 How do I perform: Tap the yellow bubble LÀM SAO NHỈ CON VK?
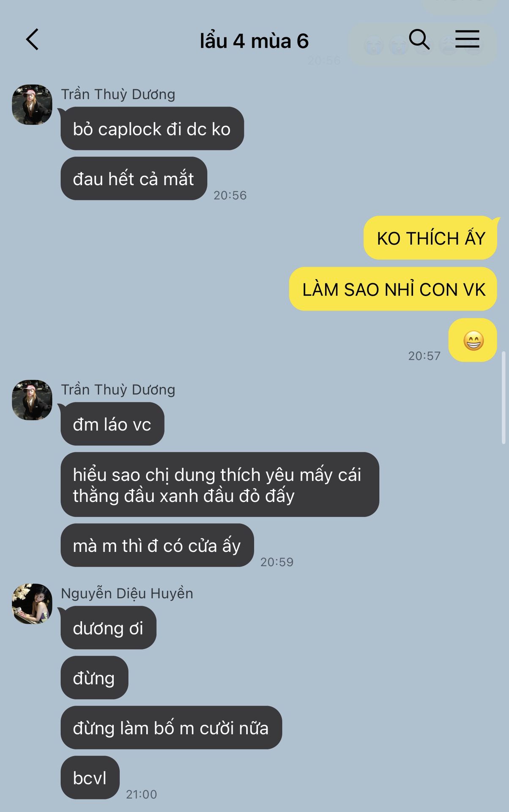pyautogui.click(x=393, y=289)
